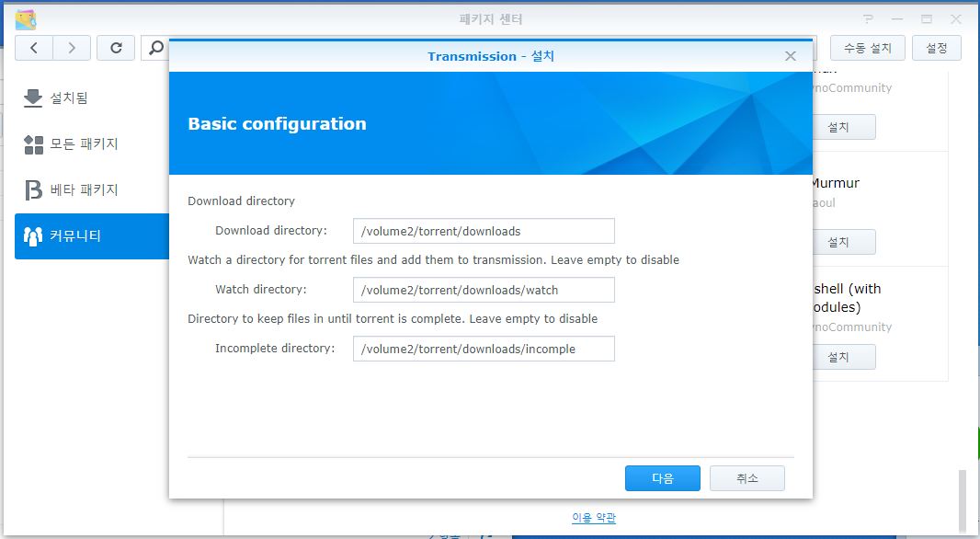980x539 pixels.
Task: Click the Watch directory input field
Action: (484, 290)
